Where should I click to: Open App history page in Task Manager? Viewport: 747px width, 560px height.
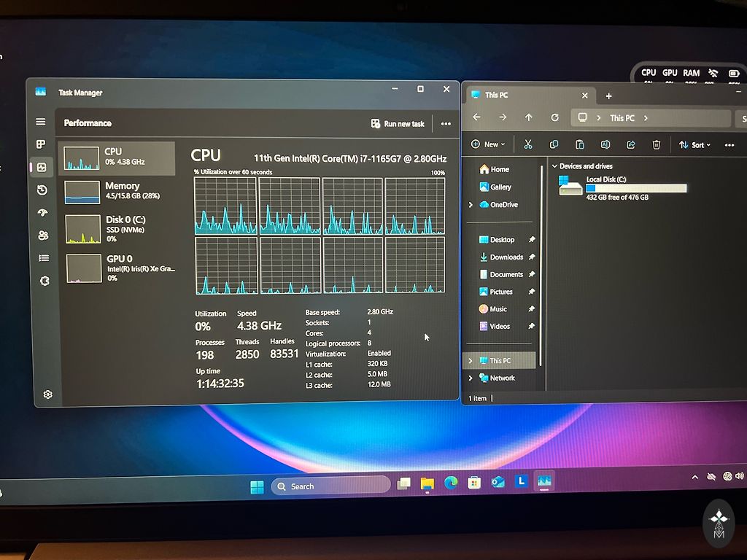click(x=42, y=190)
